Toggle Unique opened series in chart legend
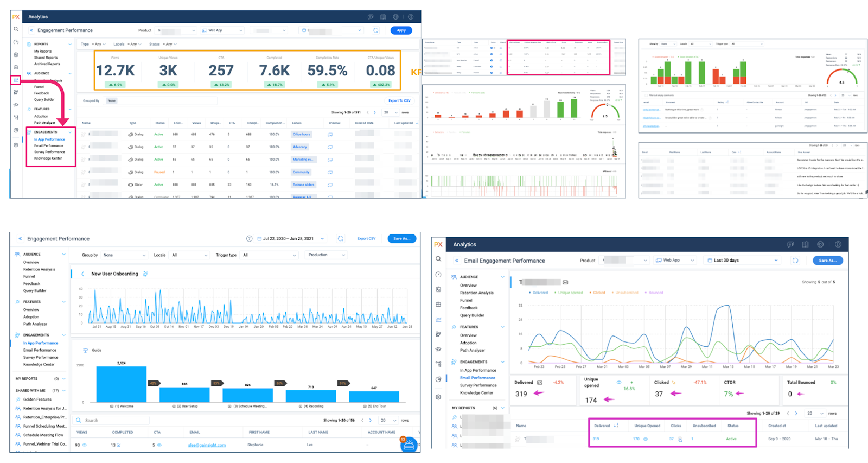This screenshot has width=868, height=463. pyautogui.click(x=569, y=293)
